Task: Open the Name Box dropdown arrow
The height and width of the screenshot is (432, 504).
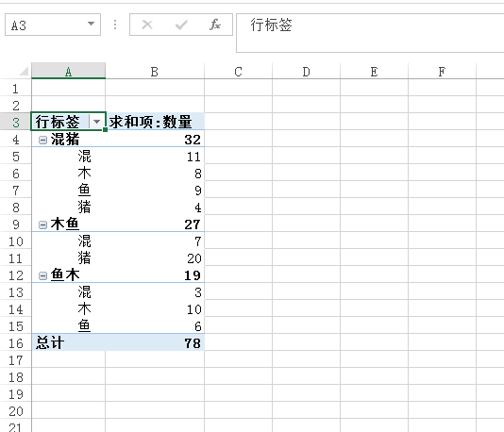Action: pyautogui.click(x=91, y=24)
